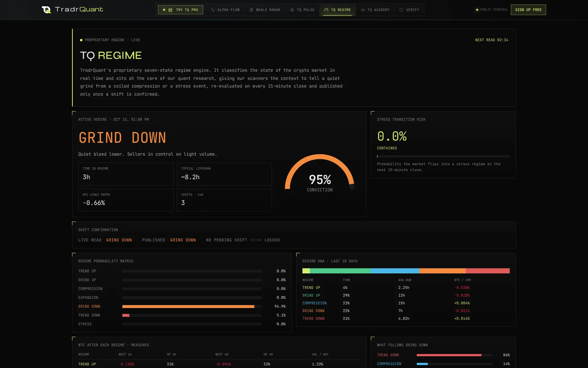Click the Trend Down probability bar in matrix
Viewport: 588px width, 368px height.
(x=192, y=315)
